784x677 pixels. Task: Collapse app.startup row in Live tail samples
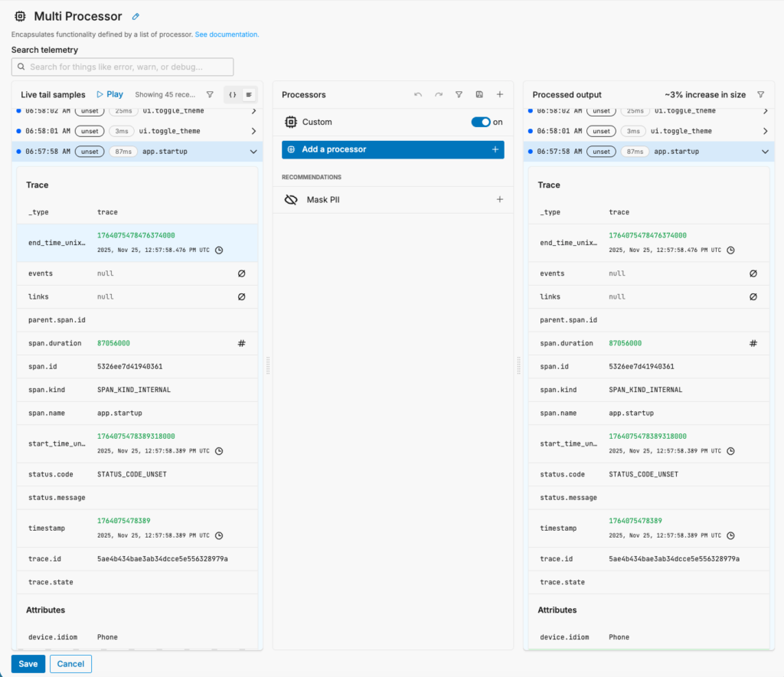[253, 152]
